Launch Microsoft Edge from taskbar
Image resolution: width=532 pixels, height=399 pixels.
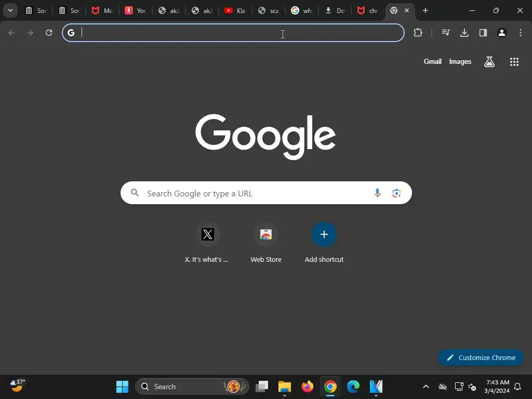click(353, 387)
